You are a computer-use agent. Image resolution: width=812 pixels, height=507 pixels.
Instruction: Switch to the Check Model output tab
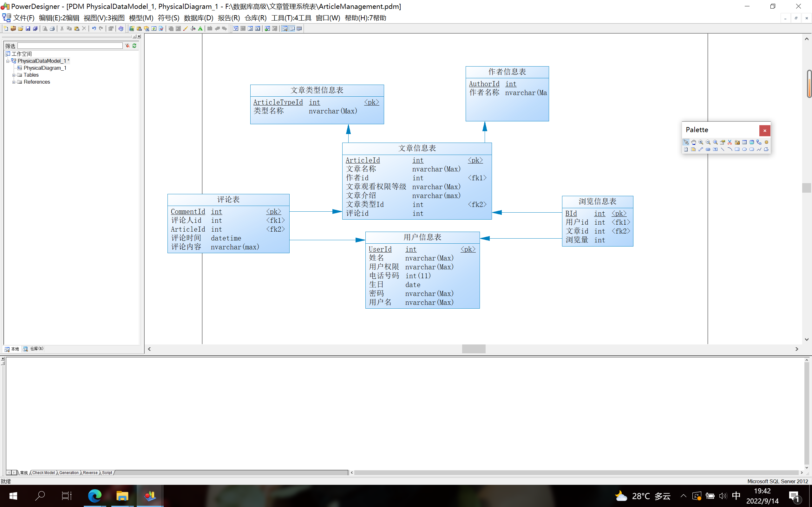click(43, 472)
